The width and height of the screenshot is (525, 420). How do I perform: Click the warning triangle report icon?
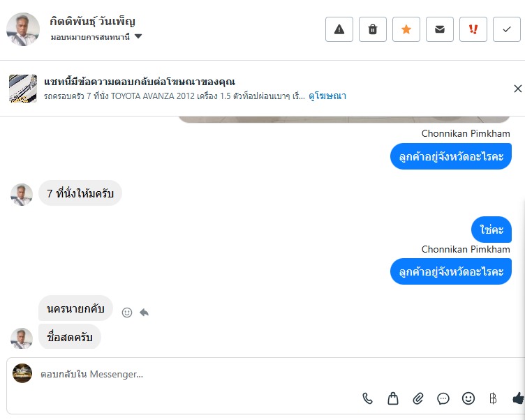339,29
